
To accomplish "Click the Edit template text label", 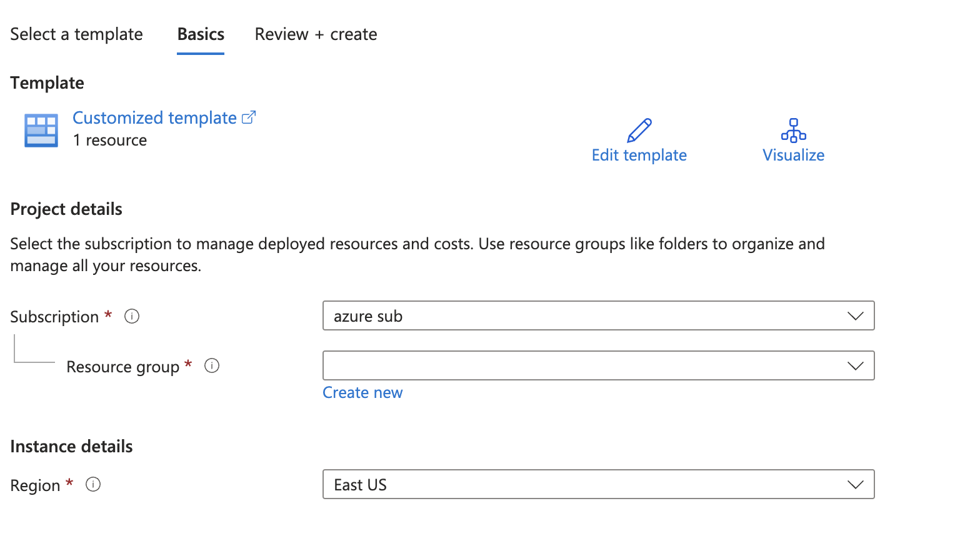I will [639, 156].
